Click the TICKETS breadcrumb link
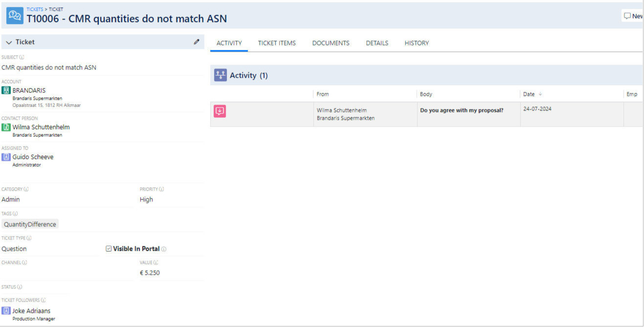Viewport: 644px width, 327px height. point(35,9)
